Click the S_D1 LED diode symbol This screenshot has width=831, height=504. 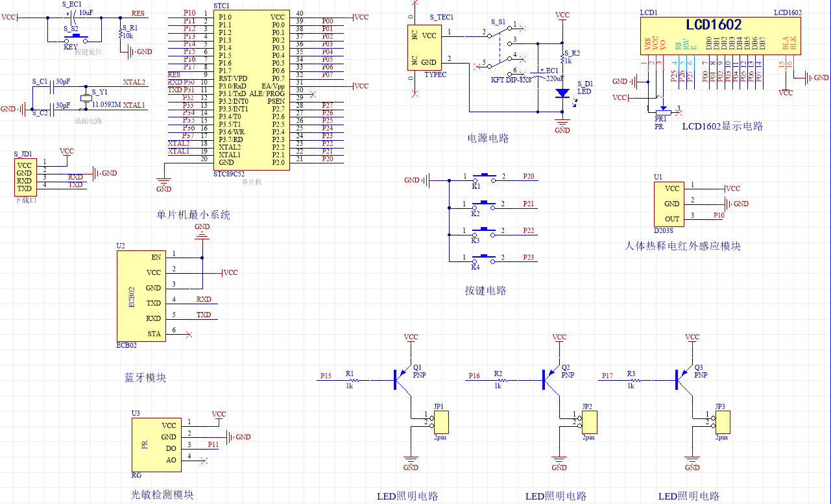562,93
